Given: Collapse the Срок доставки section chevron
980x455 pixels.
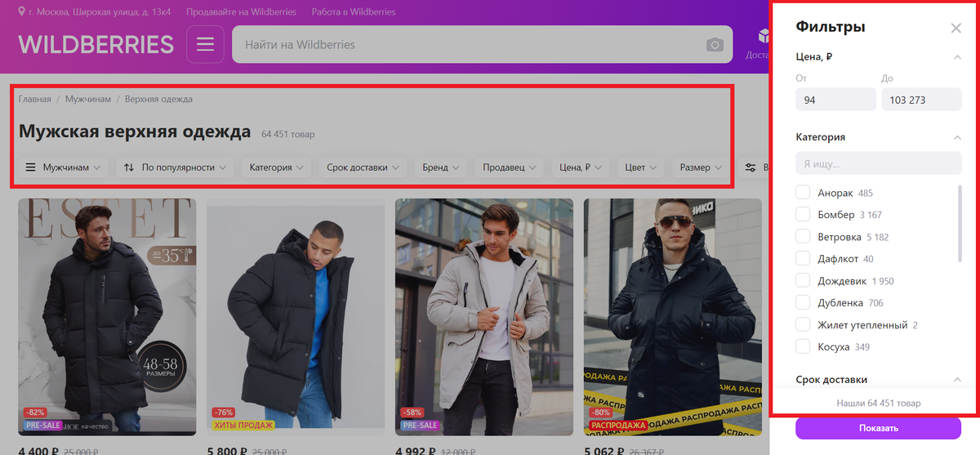Looking at the screenshot, I should coord(957,380).
